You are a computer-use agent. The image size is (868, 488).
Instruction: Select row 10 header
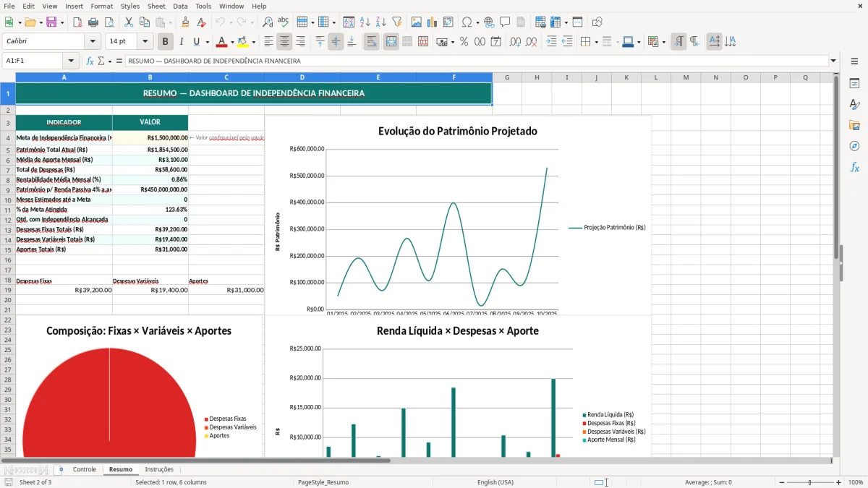[8, 200]
